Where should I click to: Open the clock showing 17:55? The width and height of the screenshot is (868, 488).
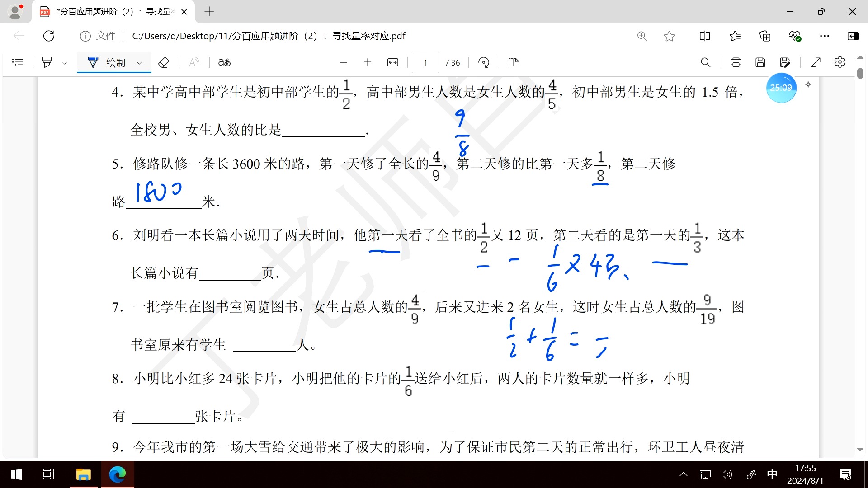coord(806,474)
